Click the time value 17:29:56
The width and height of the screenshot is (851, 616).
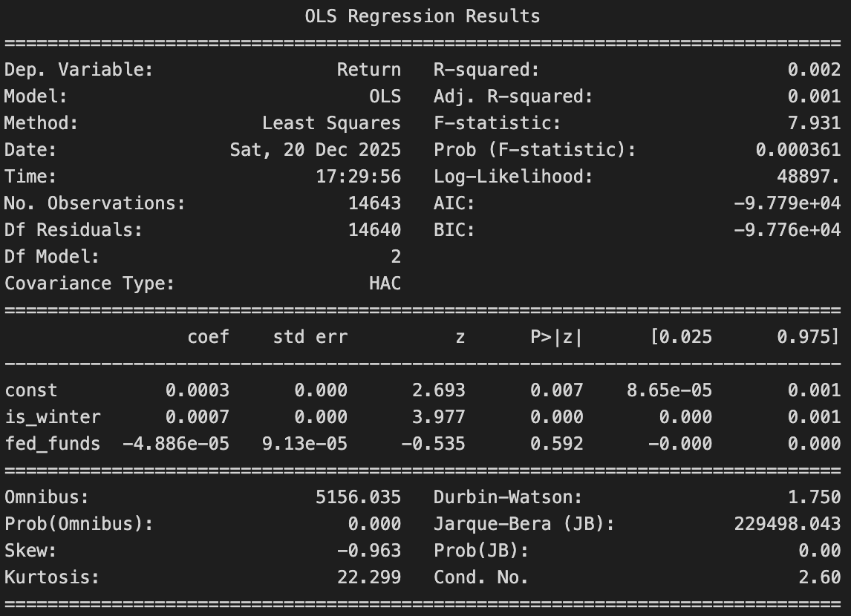(x=358, y=177)
